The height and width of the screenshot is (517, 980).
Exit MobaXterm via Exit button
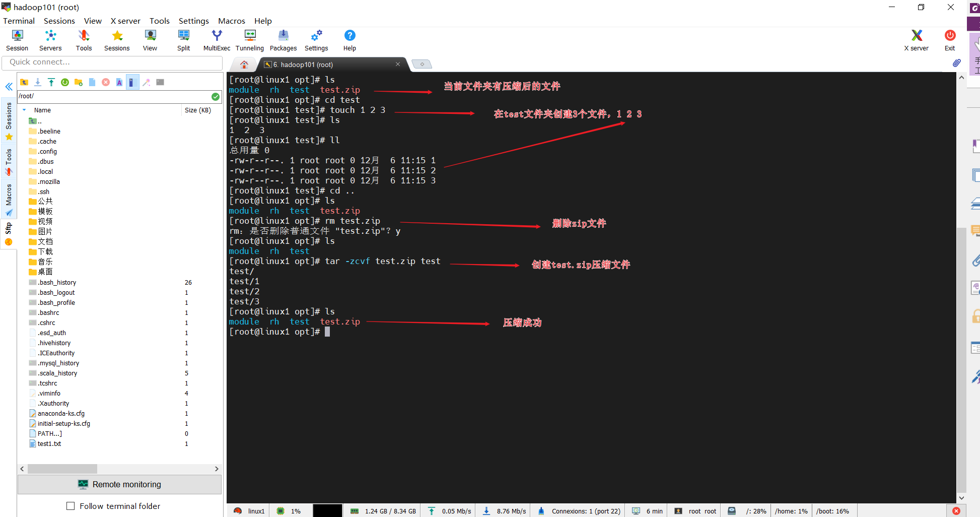(949, 39)
